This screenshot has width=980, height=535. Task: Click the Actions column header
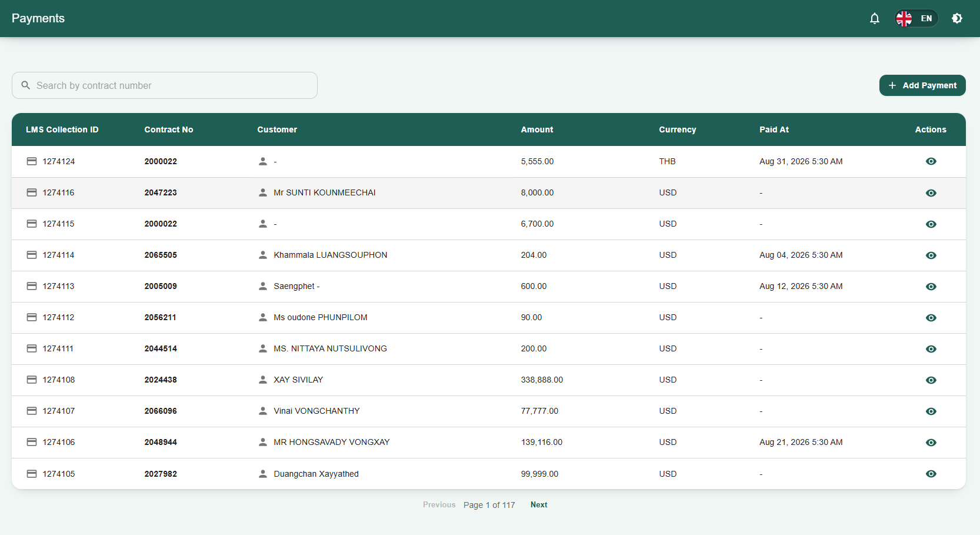(x=931, y=129)
